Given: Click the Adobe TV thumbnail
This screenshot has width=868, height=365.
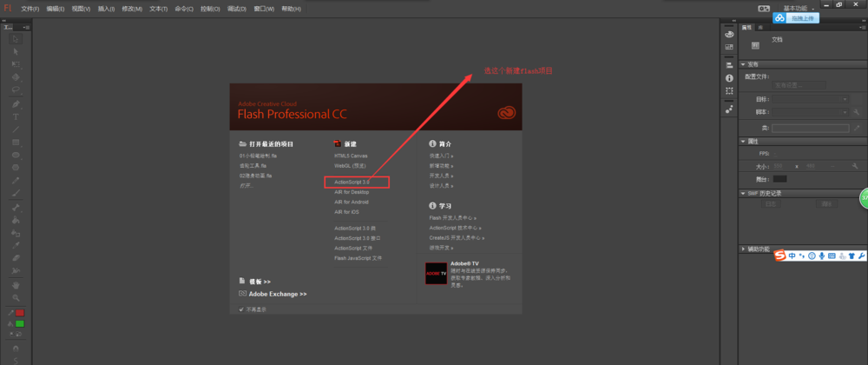Looking at the screenshot, I should (x=437, y=274).
